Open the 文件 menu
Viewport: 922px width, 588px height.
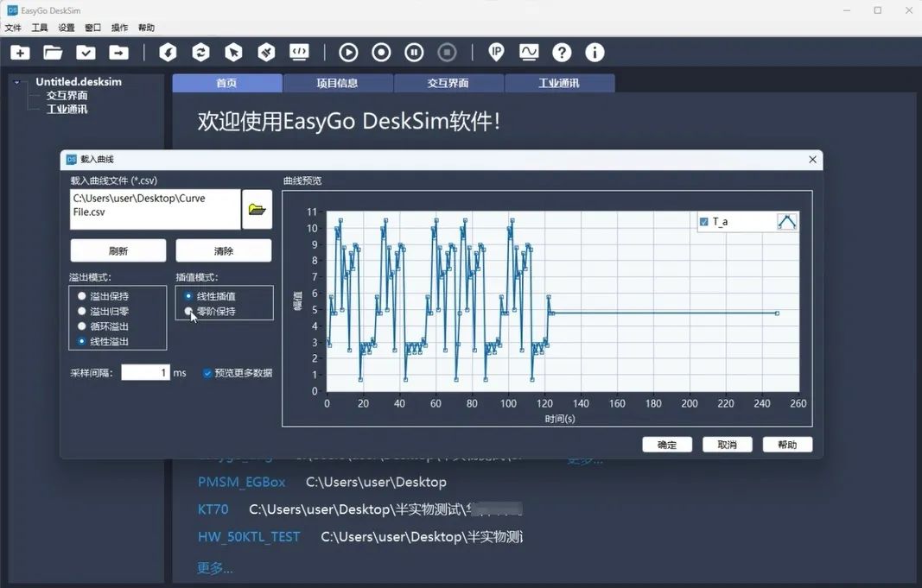[x=13, y=28]
